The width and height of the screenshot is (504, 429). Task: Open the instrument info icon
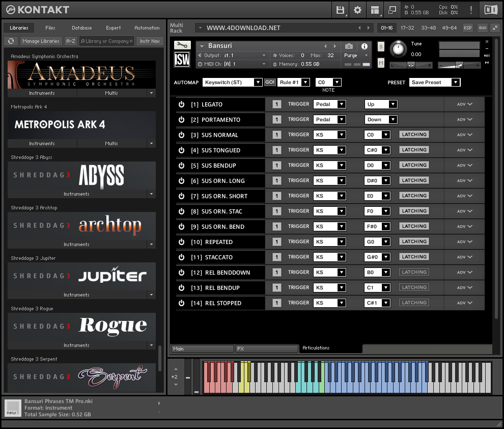(x=364, y=46)
